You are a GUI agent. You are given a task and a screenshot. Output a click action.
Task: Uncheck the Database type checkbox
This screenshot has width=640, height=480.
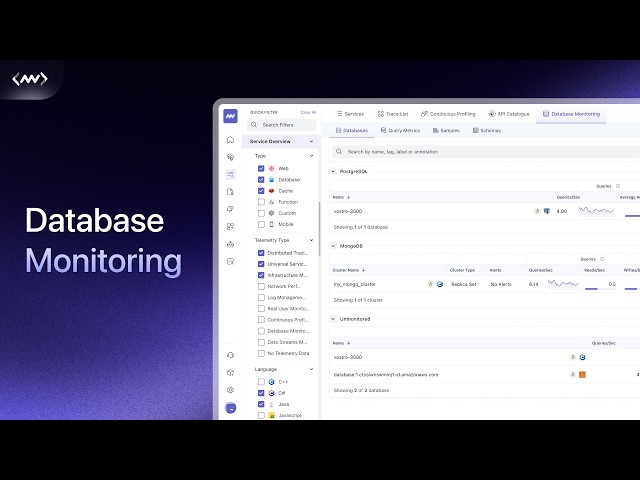[261, 180]
